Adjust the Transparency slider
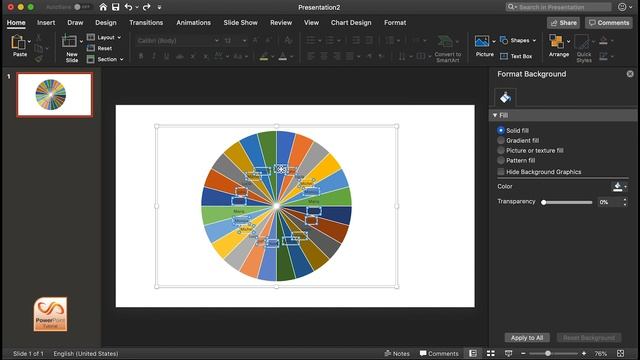This screenshot has width=640, height=360. coord(568,202)
